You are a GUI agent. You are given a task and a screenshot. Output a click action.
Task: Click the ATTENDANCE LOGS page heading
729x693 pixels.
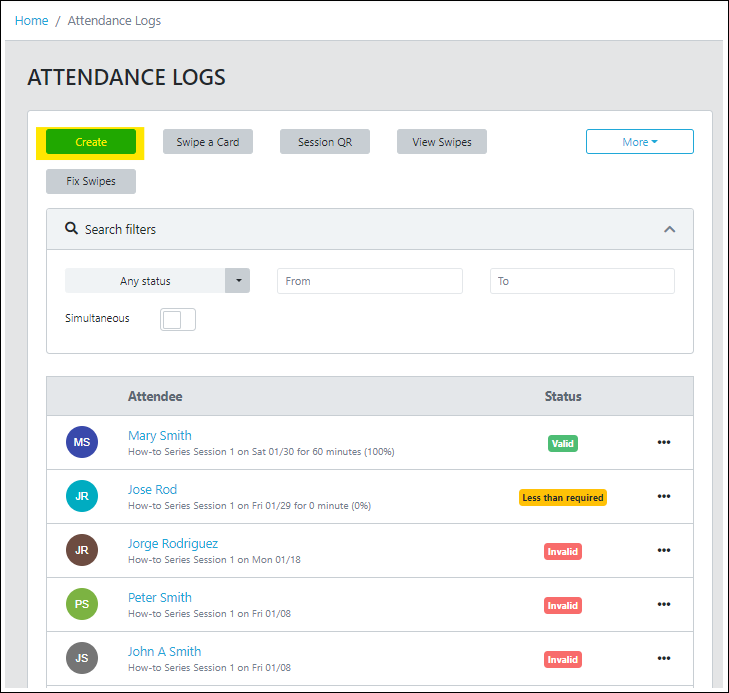coord(126,77)
